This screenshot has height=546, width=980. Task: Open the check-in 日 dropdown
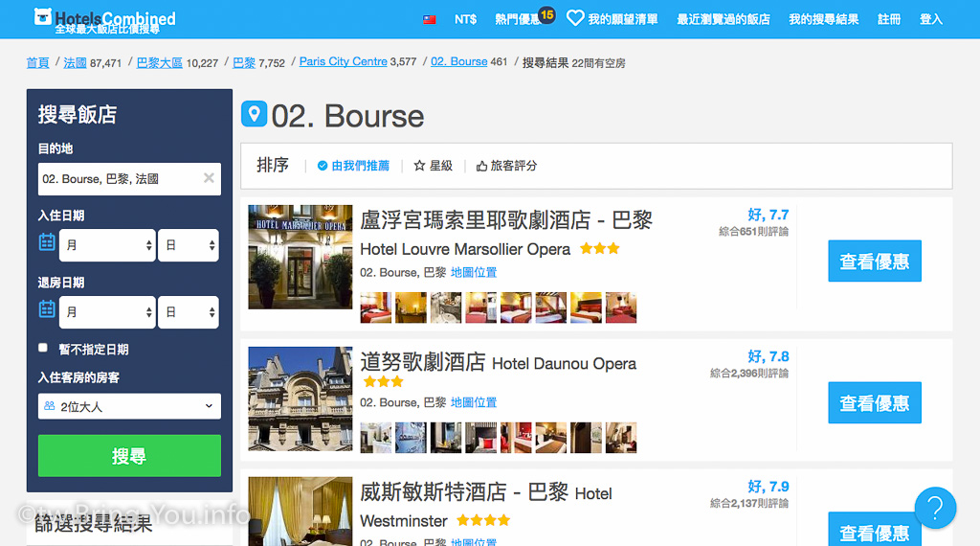coord(189,245)
